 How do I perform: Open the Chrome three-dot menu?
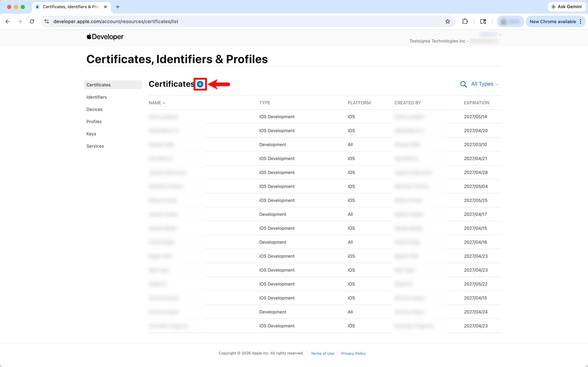581,21
